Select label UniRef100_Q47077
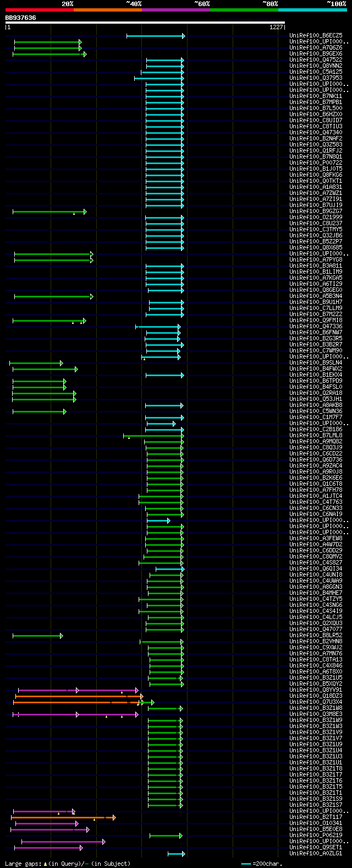 tap(316, 630)
